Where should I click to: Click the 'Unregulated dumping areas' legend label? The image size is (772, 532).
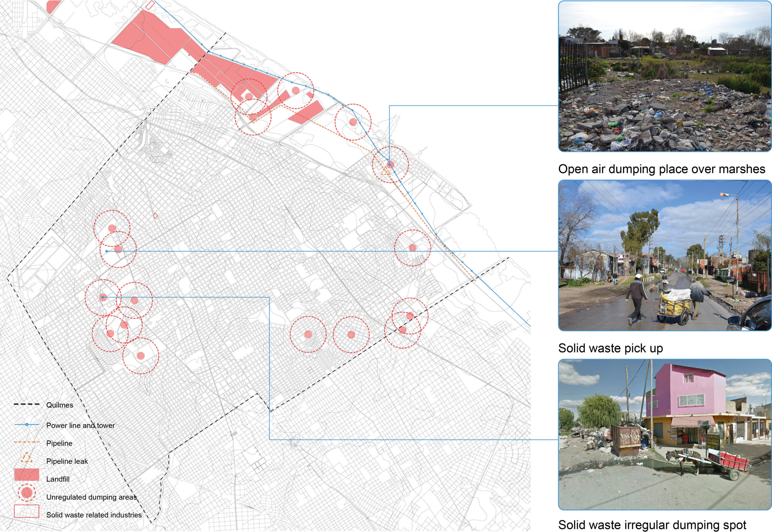[91, 497]
